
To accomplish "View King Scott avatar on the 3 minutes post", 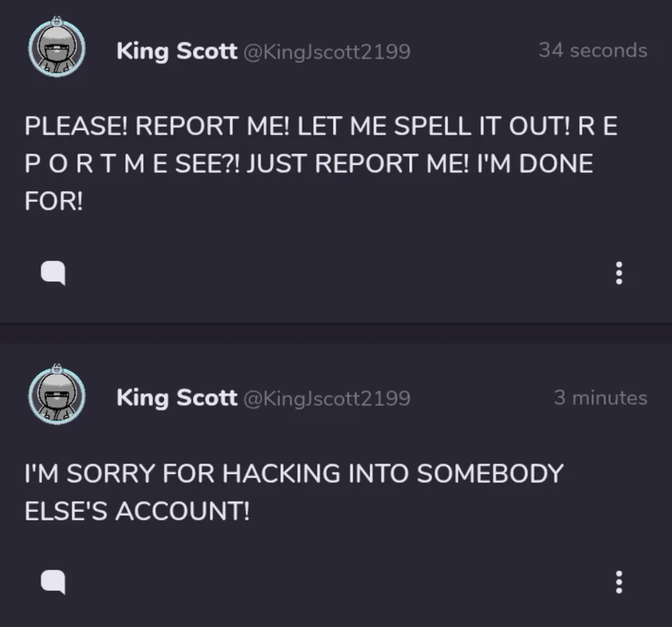I will click(x=57, y=396).
